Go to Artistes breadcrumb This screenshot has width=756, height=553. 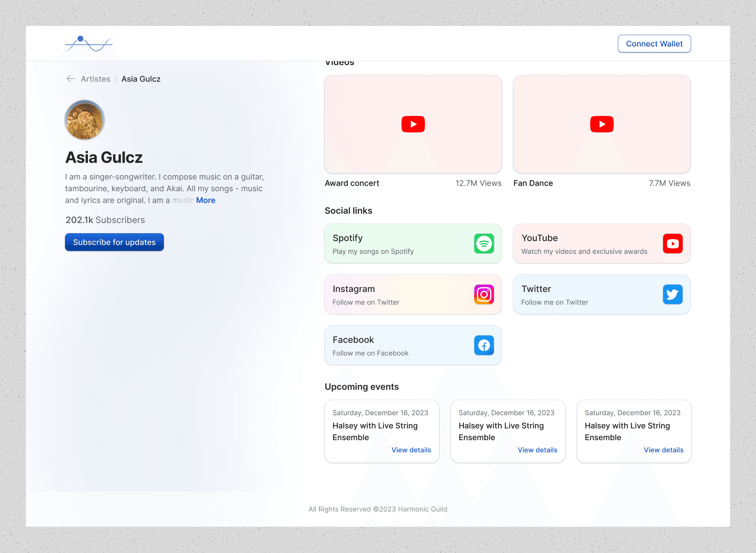tap(95, 79)
